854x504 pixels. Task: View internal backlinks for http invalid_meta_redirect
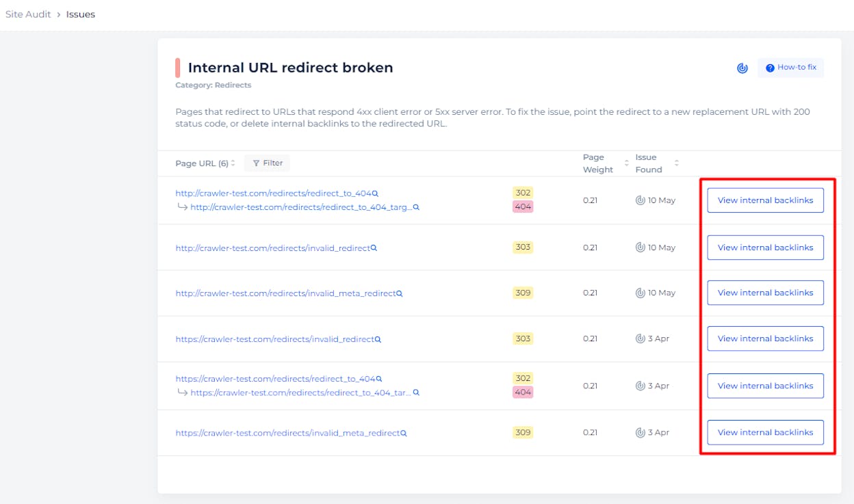[x=765, y=293]
